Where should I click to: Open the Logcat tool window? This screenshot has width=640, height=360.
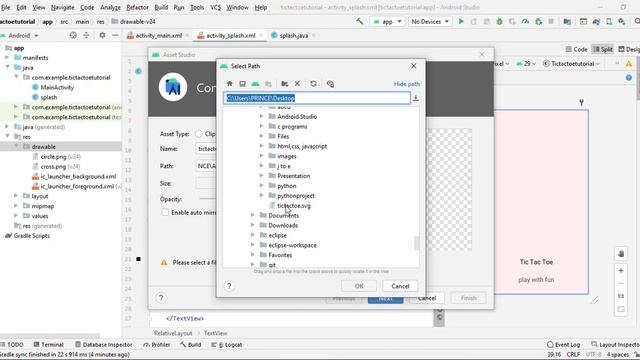click(x=227, y=344)
